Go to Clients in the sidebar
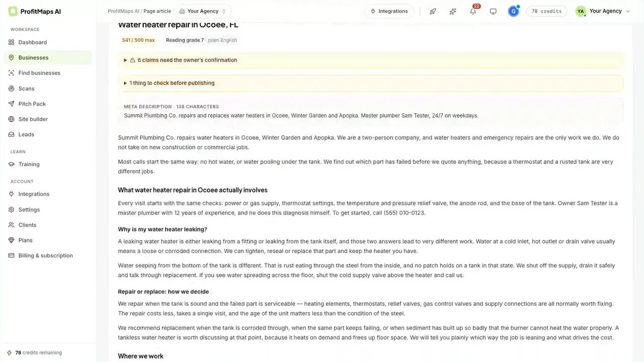The image size is (644, 362). point(48,225)
